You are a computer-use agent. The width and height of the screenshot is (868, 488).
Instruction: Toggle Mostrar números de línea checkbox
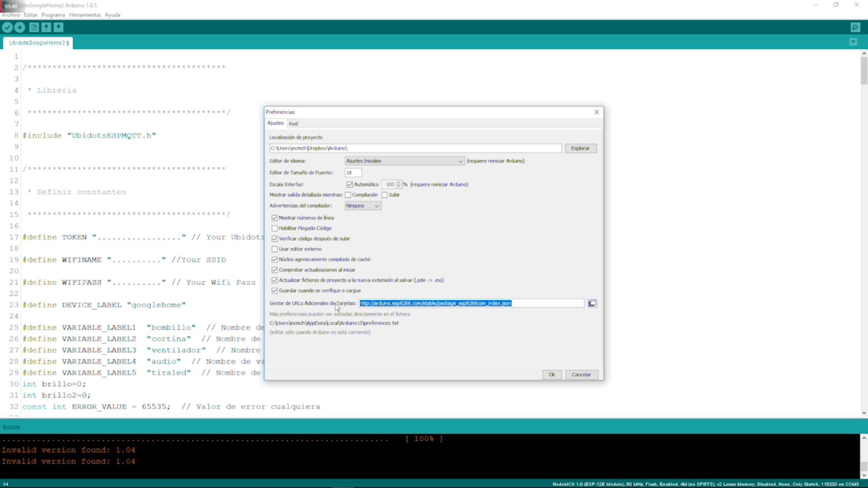click(x=274, y=218)
